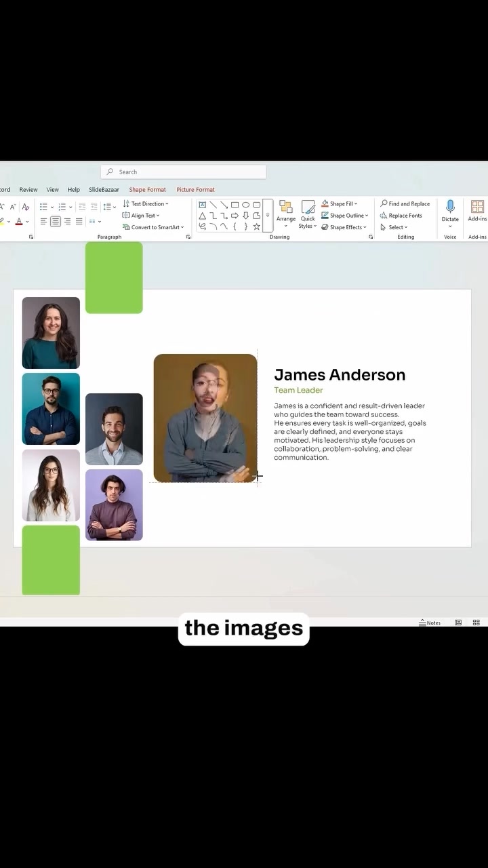The image size is (488, 868).
Task: Click the Clear All Formatting icon
Action: 26,206
